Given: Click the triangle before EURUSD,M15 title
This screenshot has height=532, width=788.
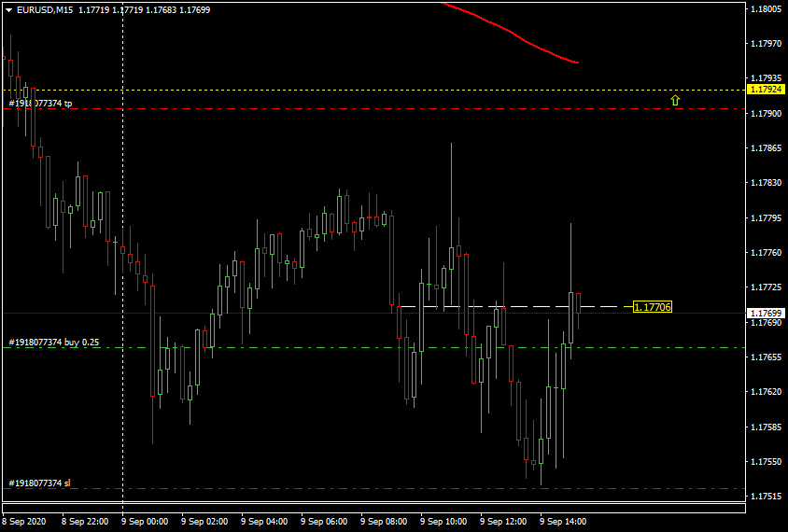Looking at the screenshot, I should pos(8,10).
